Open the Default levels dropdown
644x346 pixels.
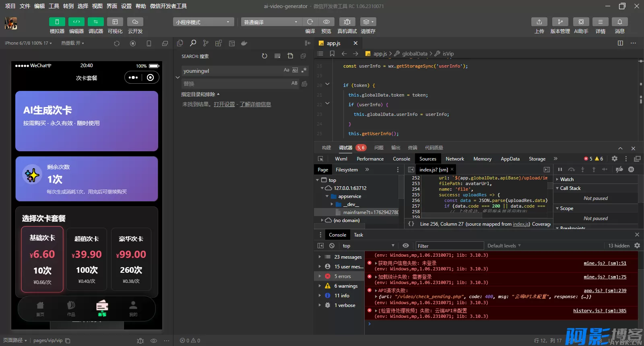pos(504,246)
